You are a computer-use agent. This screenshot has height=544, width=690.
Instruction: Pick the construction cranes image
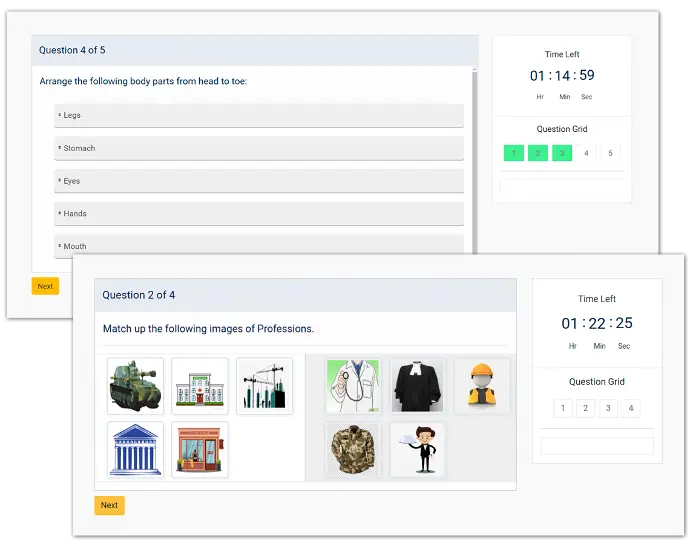click(264, 386)
